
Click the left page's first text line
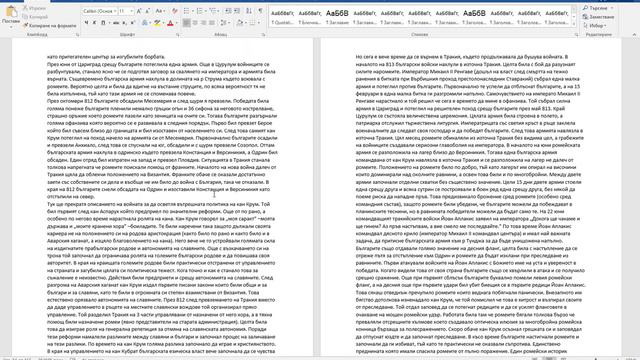[x=106, y=57]
